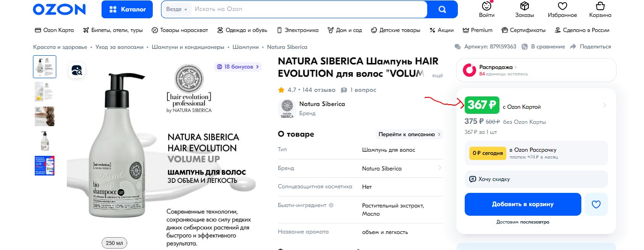Open the Premium menu item
Screen dimensions: 644x250
pos(478,30)
